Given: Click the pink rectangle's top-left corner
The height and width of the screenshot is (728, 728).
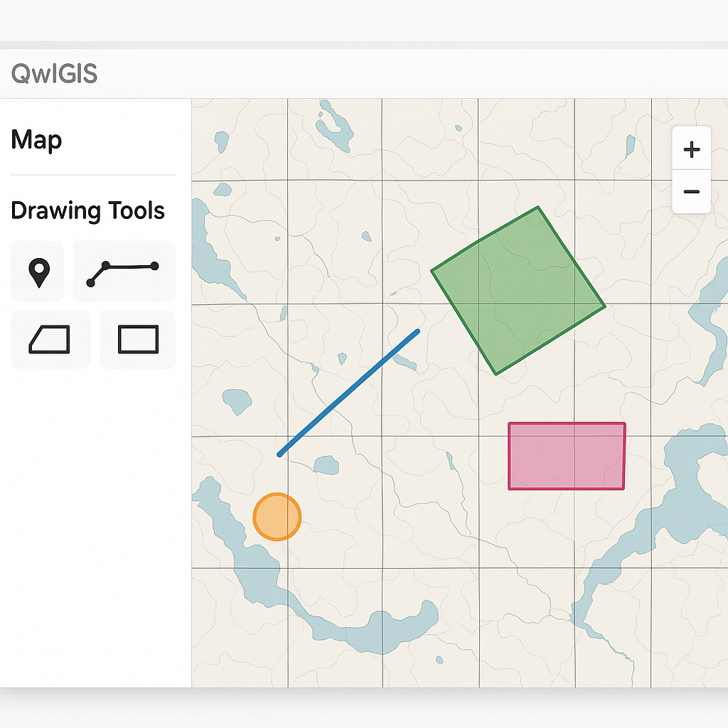Looking at the screenshot, I should [x=509, y=424].
